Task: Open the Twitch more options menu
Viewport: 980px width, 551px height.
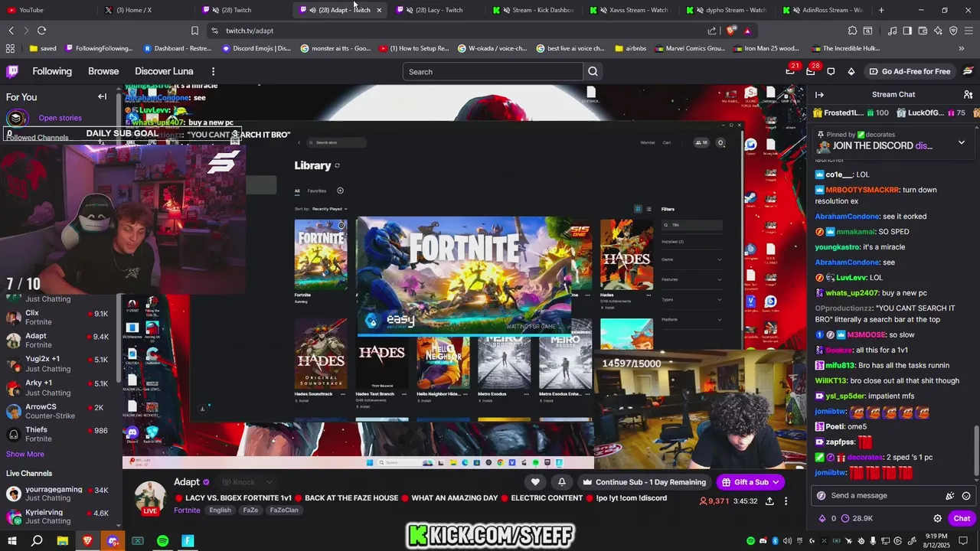Action: tap(213, 71)
